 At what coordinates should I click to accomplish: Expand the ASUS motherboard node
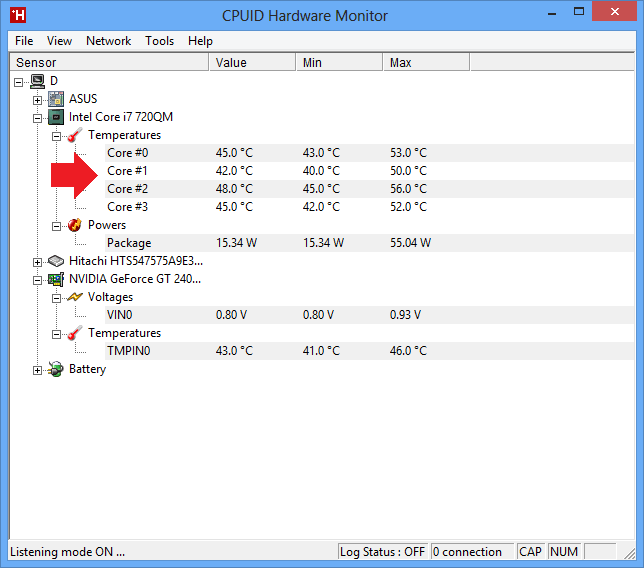pos(37,100)
